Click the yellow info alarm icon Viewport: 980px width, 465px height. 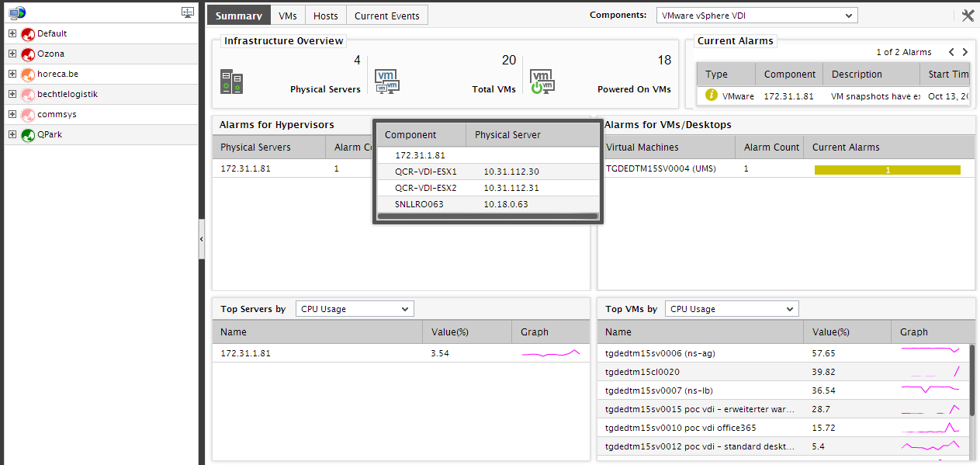click(x=712, y=95)
